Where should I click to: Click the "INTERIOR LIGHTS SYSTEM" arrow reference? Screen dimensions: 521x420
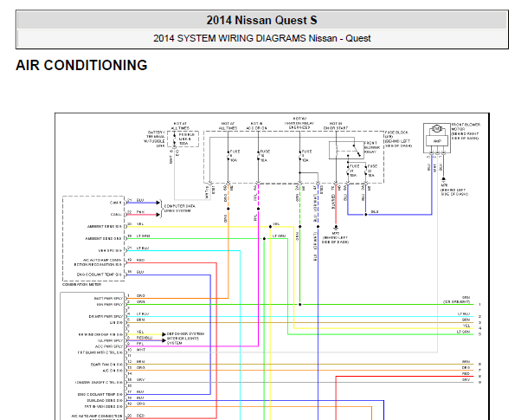pos(183,340)
